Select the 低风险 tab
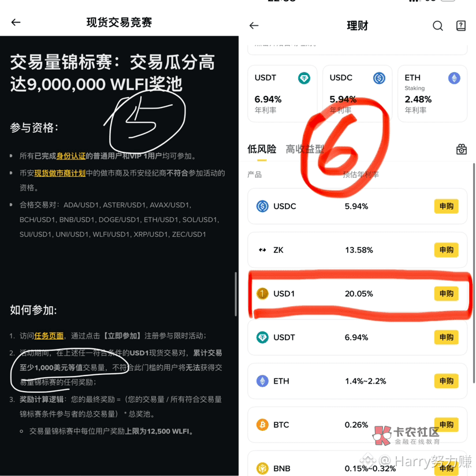This screenshot has width=476, height=476. pos(262,149)
